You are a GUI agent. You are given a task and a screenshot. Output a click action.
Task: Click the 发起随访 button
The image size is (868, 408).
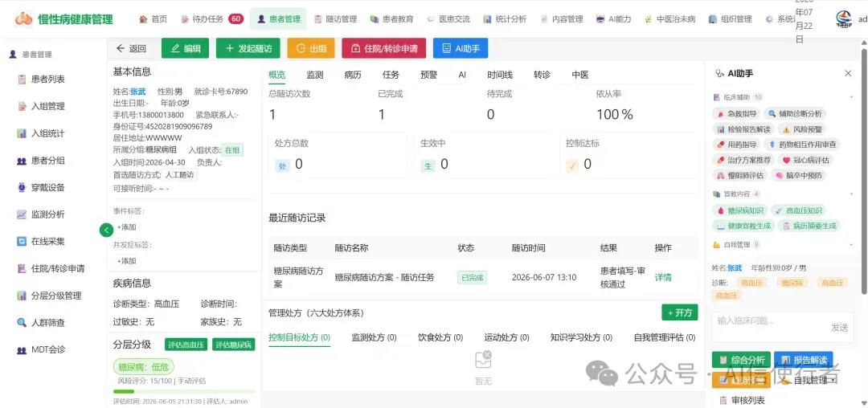click(x=248, y=48)
